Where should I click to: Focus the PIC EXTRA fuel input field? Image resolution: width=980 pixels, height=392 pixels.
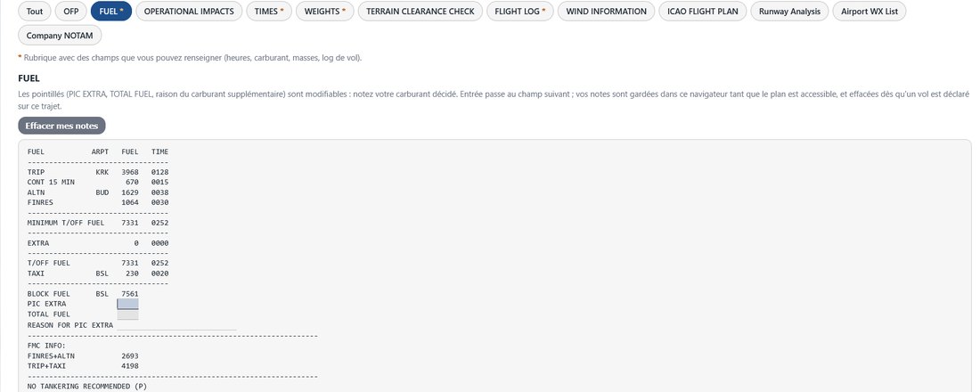pos(128,304)
